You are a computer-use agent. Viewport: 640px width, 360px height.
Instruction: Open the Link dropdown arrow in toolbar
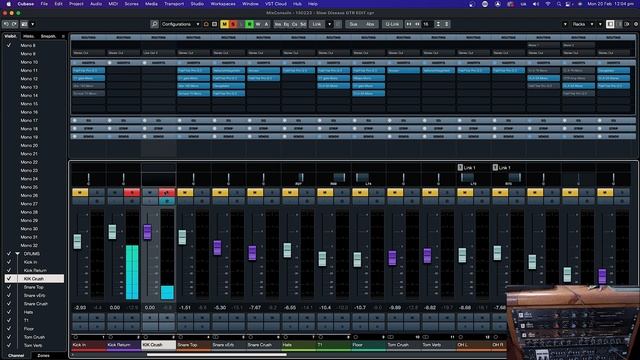click(x=329, y=24)
